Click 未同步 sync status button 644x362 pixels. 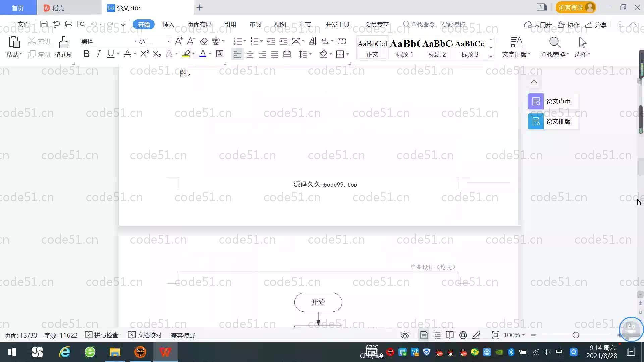[x=538, y=25]
